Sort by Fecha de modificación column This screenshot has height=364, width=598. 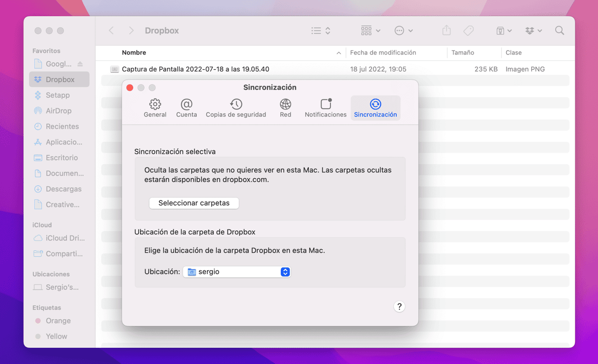click(x=383, y=53)
